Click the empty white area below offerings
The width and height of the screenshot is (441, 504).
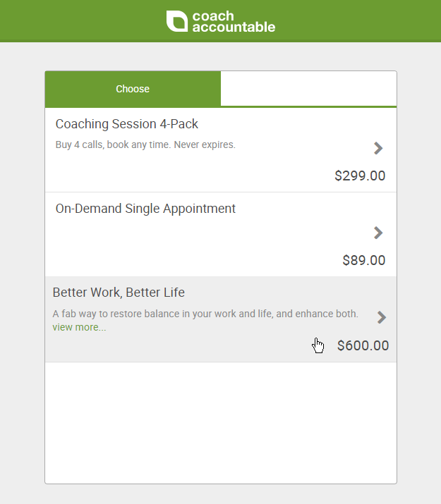221,423
